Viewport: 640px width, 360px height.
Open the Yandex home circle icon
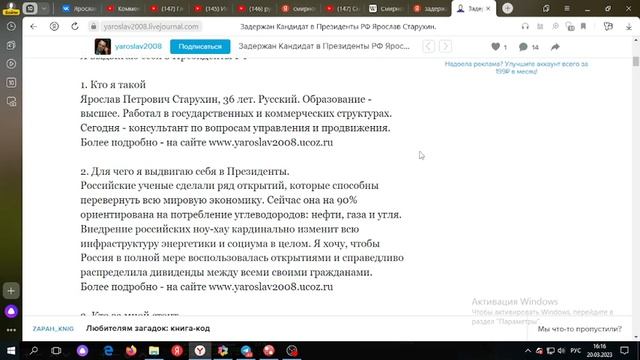click(54, 27)
